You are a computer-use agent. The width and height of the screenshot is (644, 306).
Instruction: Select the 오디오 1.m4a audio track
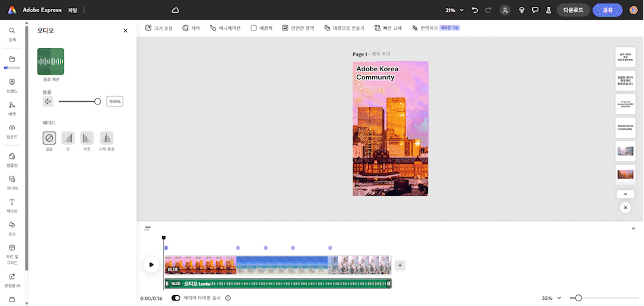[278, 284]
